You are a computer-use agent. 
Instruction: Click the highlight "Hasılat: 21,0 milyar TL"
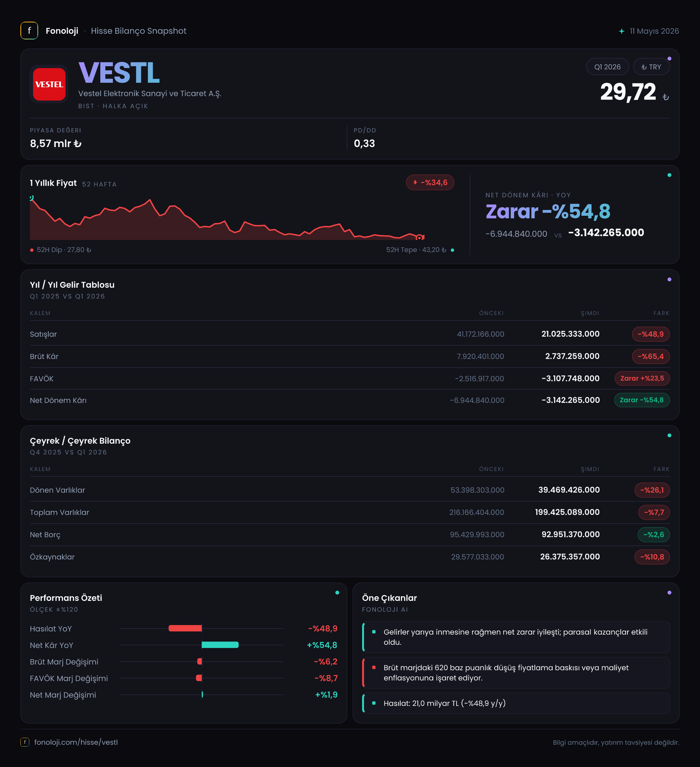tap(516, 703)
